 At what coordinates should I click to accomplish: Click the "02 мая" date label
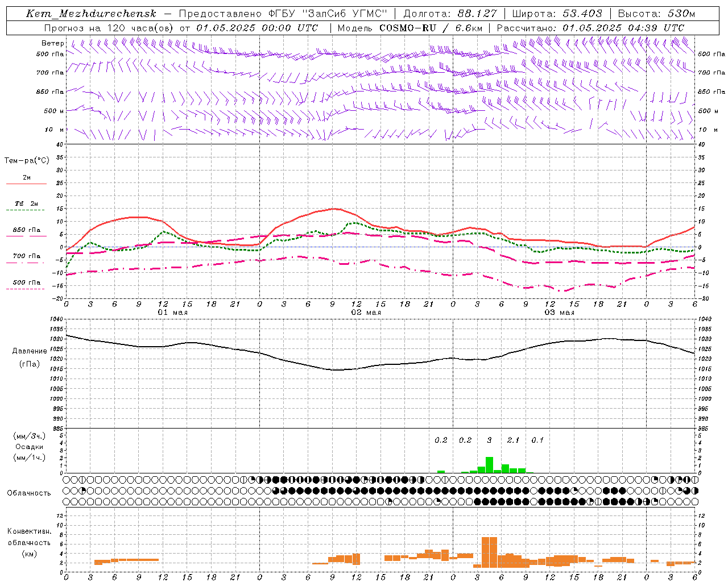coord(366,313)
